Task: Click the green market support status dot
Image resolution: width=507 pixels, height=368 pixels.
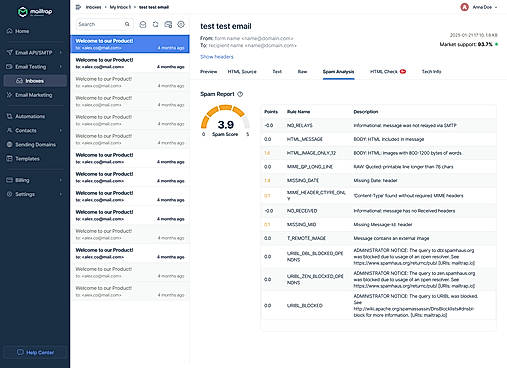Action: click(x=496, y=44)
